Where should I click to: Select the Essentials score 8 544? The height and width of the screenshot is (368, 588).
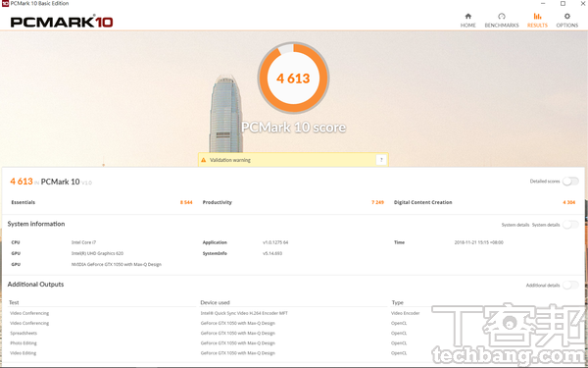[186, 202]
